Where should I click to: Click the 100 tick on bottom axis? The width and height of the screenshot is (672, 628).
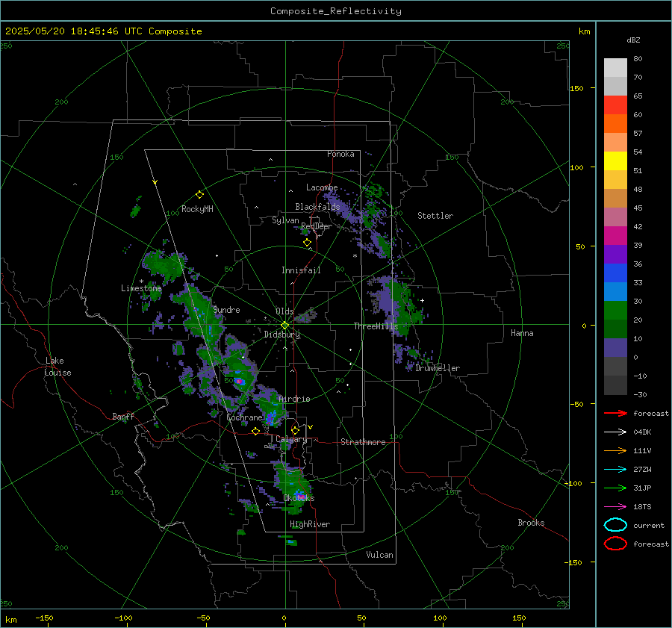440,618
